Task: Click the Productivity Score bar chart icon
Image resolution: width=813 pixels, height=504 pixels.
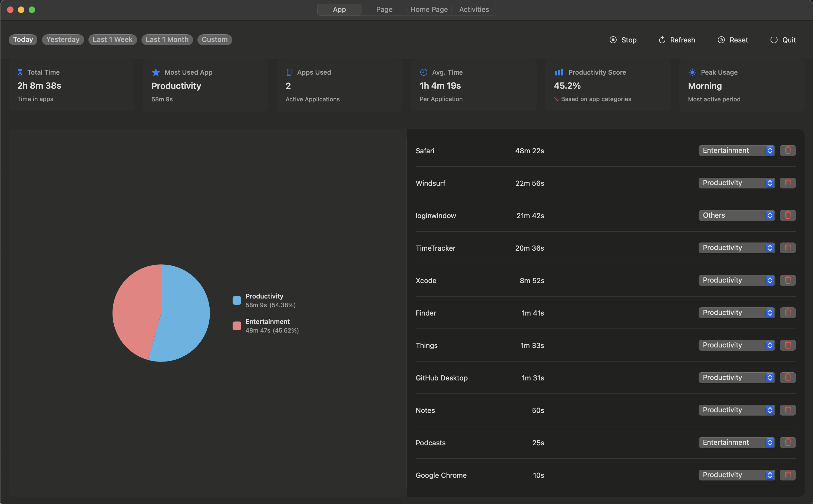Action: click(x=558, y=71)
